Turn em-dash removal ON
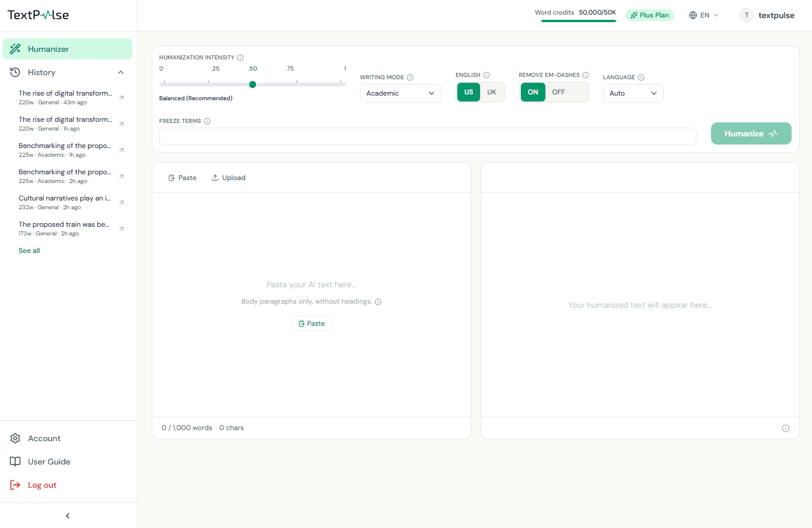The width and height of the screenshot is (812, 528). [533, 92]
